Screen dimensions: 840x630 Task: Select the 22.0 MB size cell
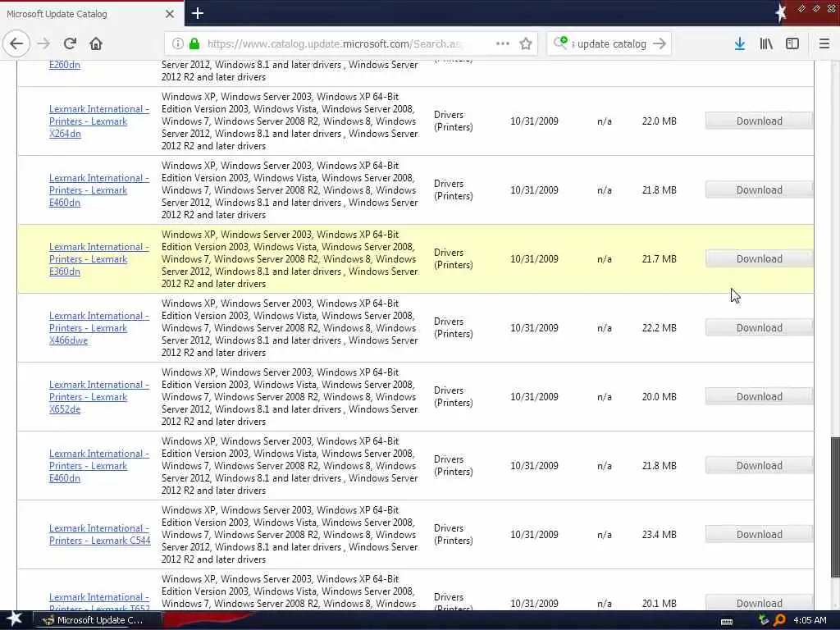point(659,121)
